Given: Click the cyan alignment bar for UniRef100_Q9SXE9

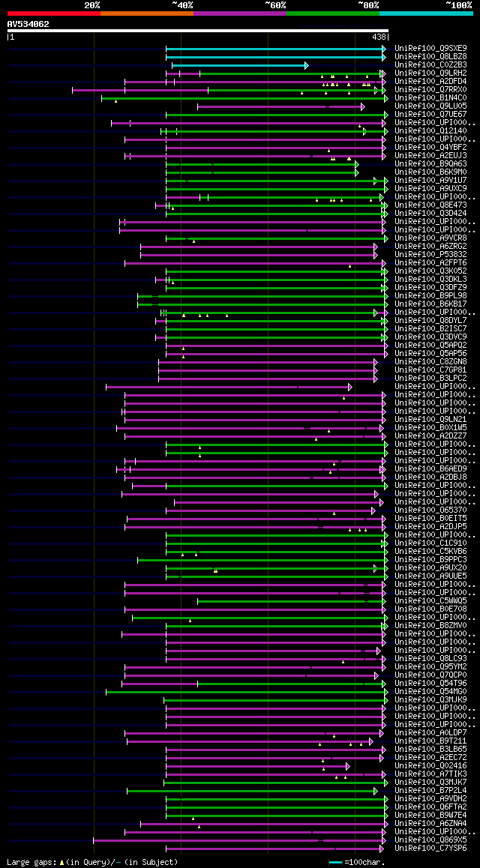Looking at the screenshot, I should click(x=276, y=49).
